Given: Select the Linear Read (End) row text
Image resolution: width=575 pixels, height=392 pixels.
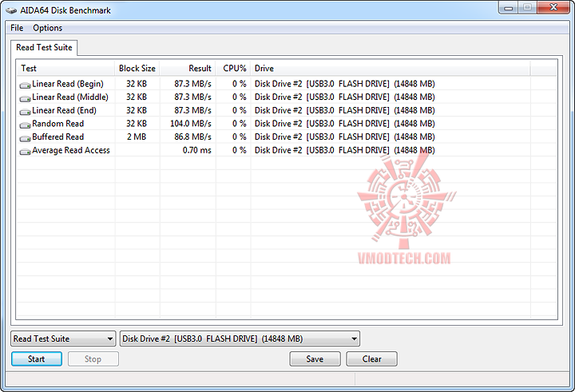Looking at the screenshot, I should 64,110.
